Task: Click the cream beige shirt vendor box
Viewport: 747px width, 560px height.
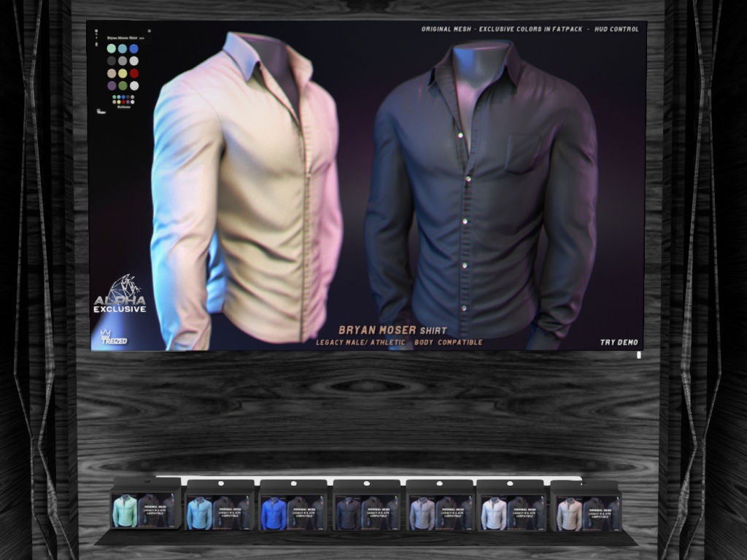Action: point(586,506)
